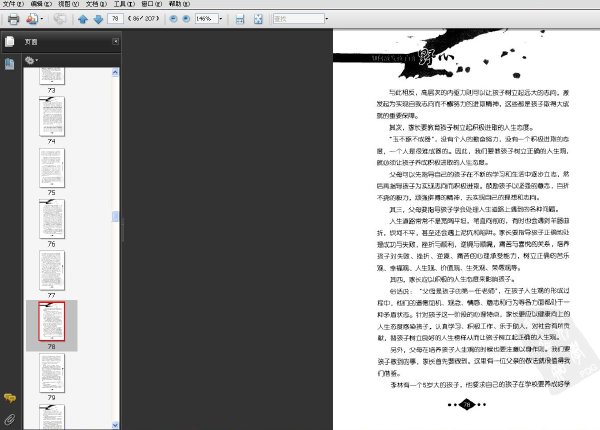Open the 帮助 (Help) menu
Viewport: 600px width, 430px height.
(179, 4)
